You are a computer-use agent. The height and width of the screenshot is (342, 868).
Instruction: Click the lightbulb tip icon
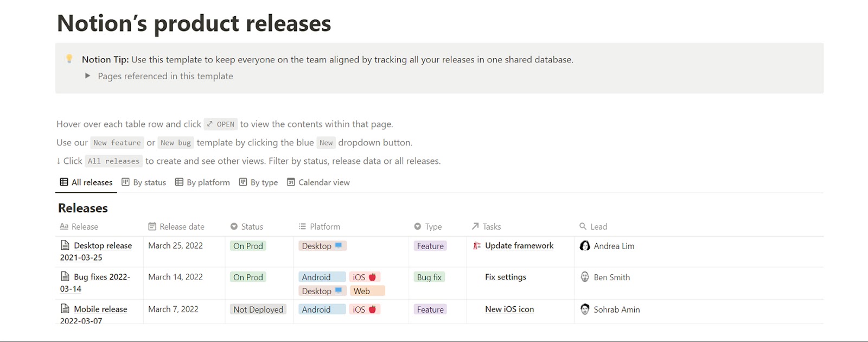coord(69,59)
